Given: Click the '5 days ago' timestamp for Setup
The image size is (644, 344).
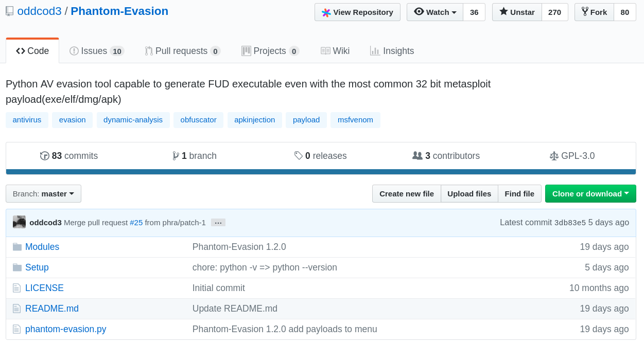Looking at the screenshot, I should (607, 267).
